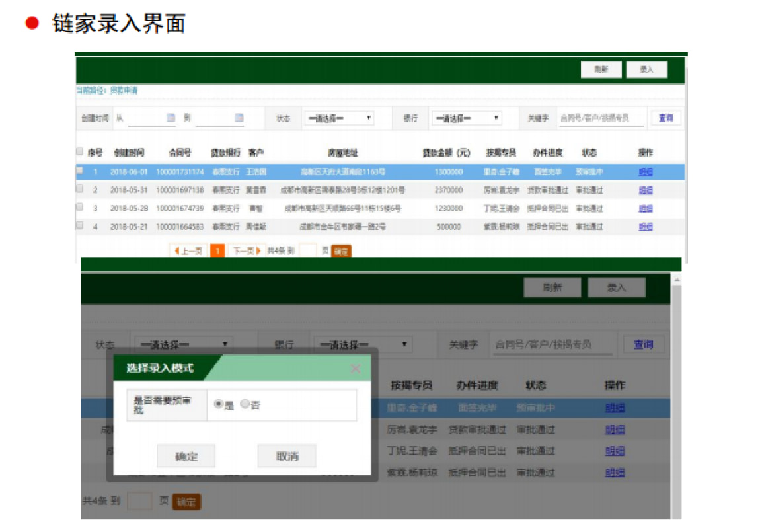760x532 pixels.
Task: Focus the 合同号/客户/按揭专员 keyword field on the list page
Action: tap(601, 118)
